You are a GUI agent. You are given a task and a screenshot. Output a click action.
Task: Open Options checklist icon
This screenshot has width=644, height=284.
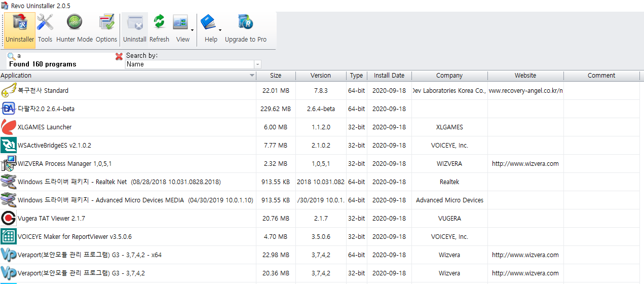coord(106,23)
